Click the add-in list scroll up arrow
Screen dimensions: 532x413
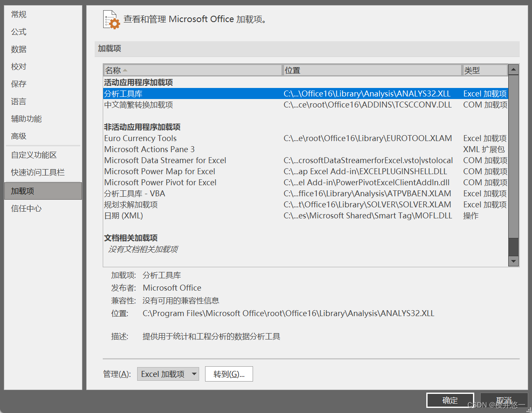[513, 70]
